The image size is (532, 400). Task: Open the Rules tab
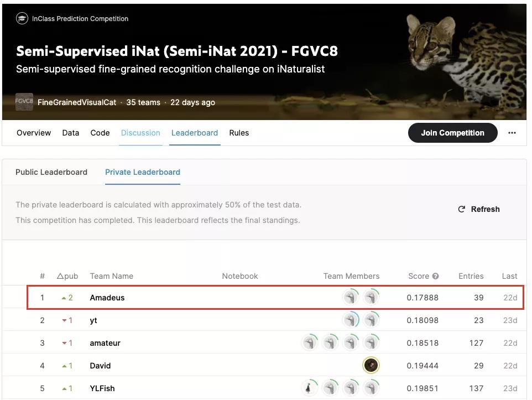pyautogui.click(x=239, y=133)
